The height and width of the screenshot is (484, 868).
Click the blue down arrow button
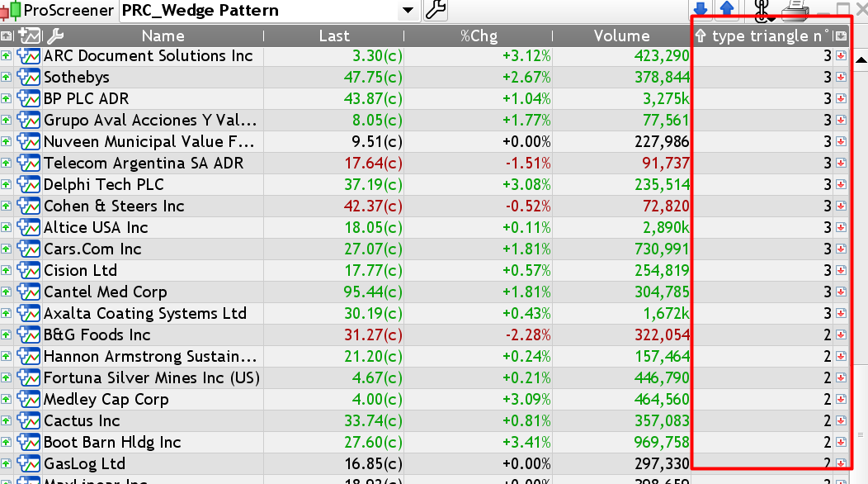[x=701, y=9]
